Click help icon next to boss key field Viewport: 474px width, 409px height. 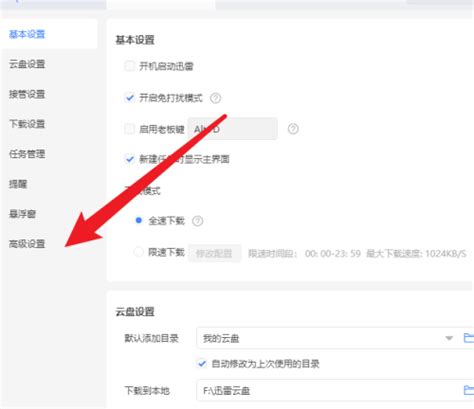pyautogui.click(x=293, y=129)
